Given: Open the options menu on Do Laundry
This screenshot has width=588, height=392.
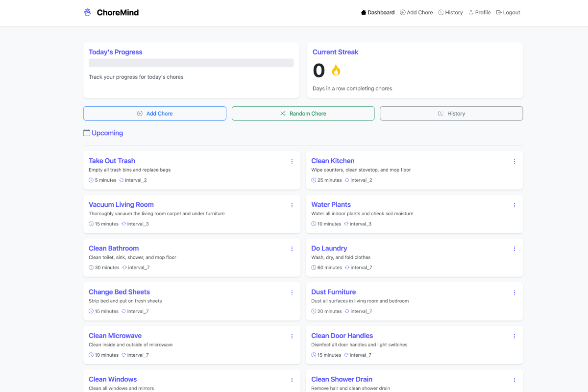Looking at the screenshot, I should 514,248.
